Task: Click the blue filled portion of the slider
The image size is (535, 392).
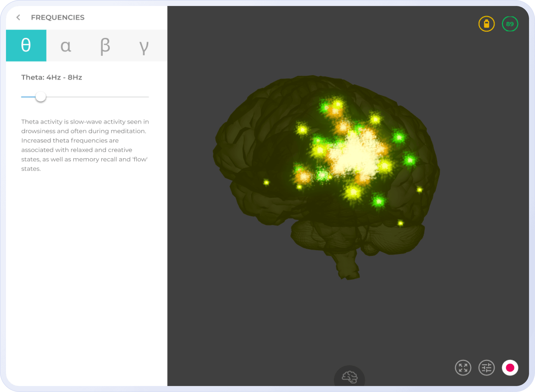Action: (28, 97)
